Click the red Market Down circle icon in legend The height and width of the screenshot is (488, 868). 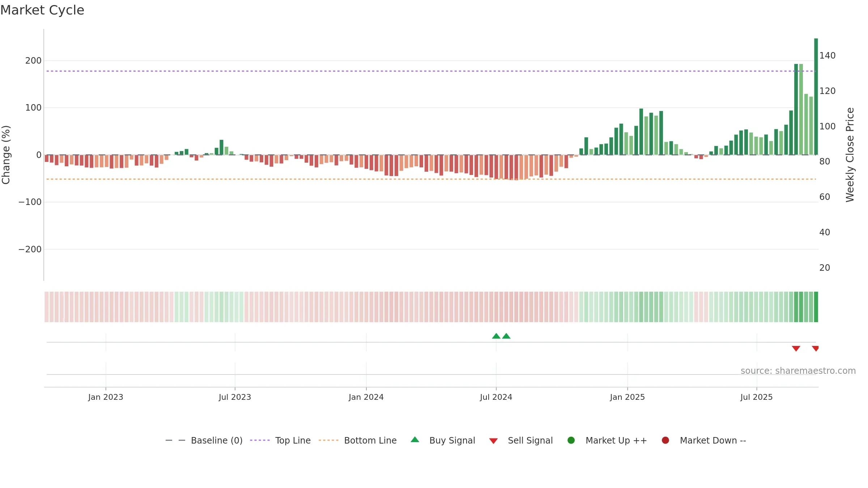665,440
